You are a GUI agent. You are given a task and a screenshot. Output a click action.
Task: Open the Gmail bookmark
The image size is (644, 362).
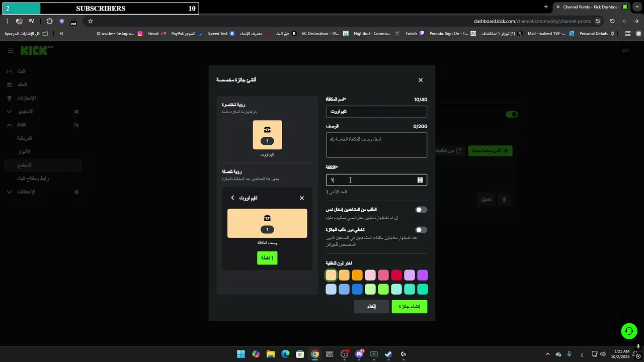[156, 34]
